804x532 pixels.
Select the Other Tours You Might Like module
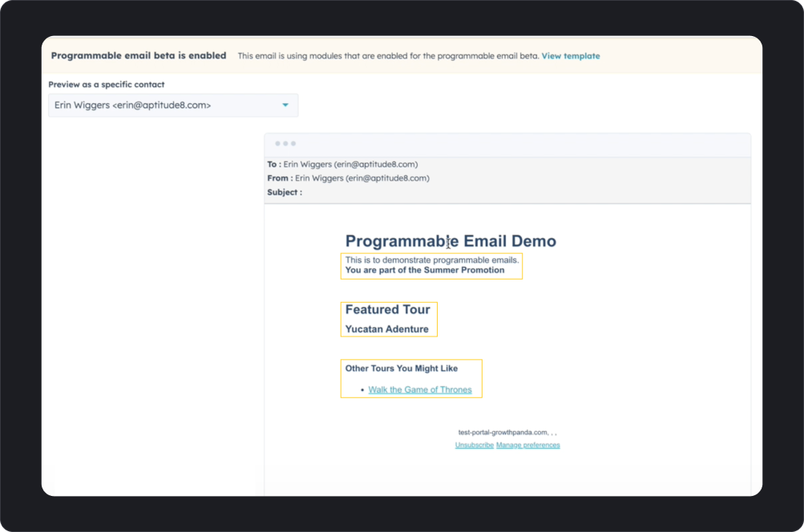[x=411, y=377]
